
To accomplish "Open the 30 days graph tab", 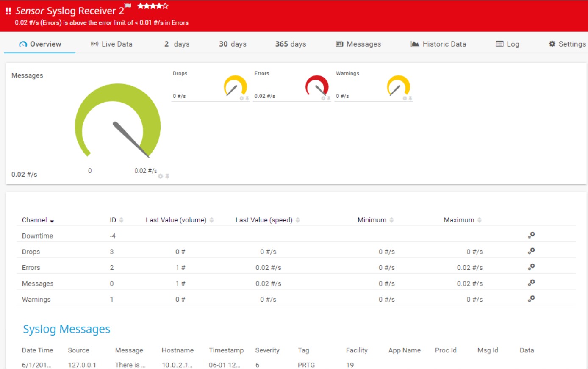I will [233, 44].
